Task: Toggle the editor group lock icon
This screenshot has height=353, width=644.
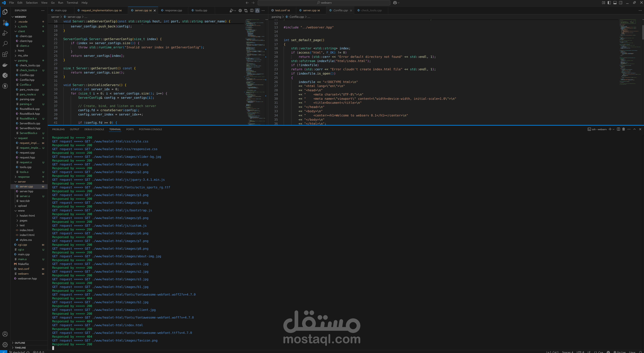Action: click(257, 10)
